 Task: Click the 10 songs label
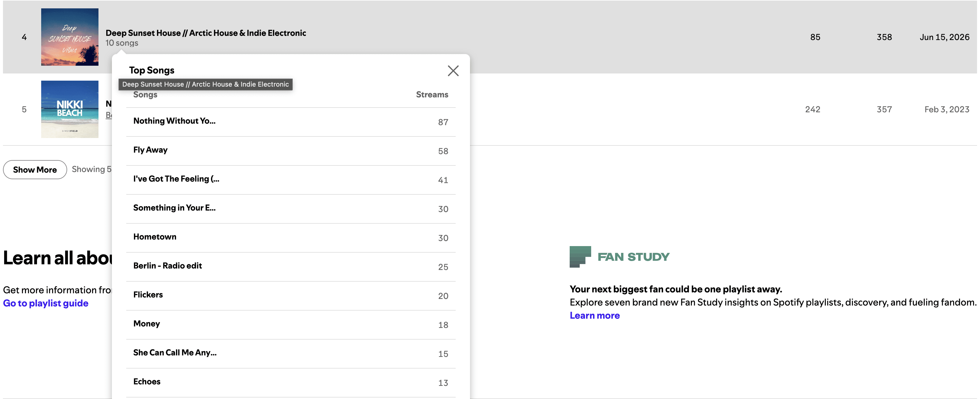pyautogui.click(x=122, y=43)
